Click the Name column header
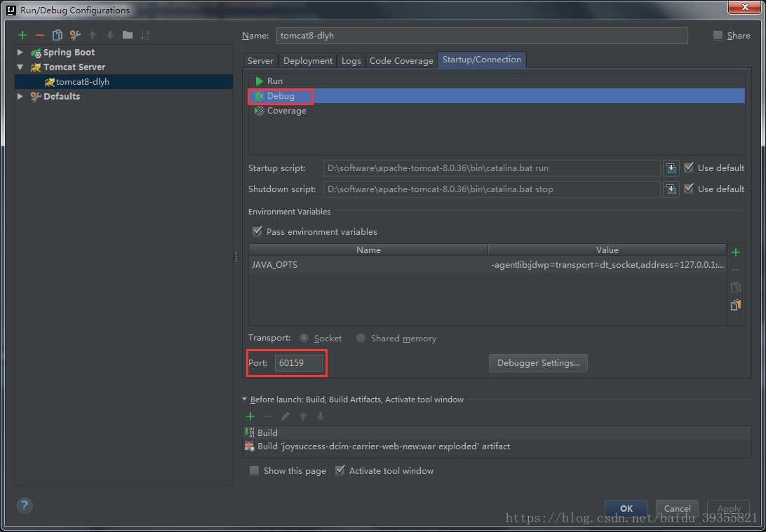 pyautogui.click(x=368, y=250)
